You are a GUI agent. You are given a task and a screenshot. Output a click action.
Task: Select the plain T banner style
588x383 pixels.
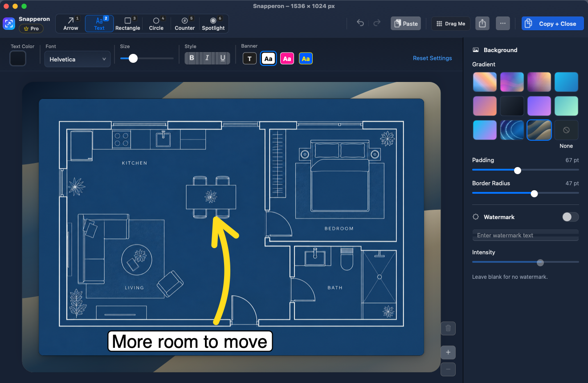click(249, 58)
